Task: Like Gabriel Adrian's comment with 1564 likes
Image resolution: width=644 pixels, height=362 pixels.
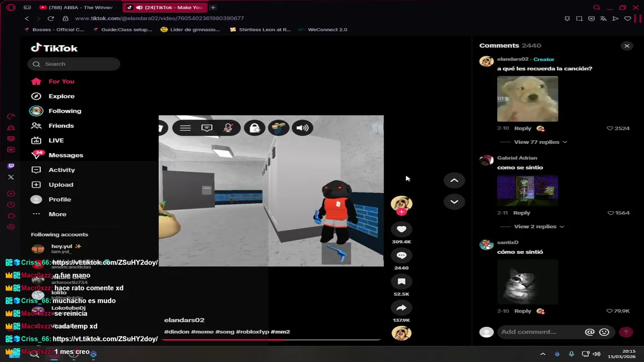Action: [611, 213]
